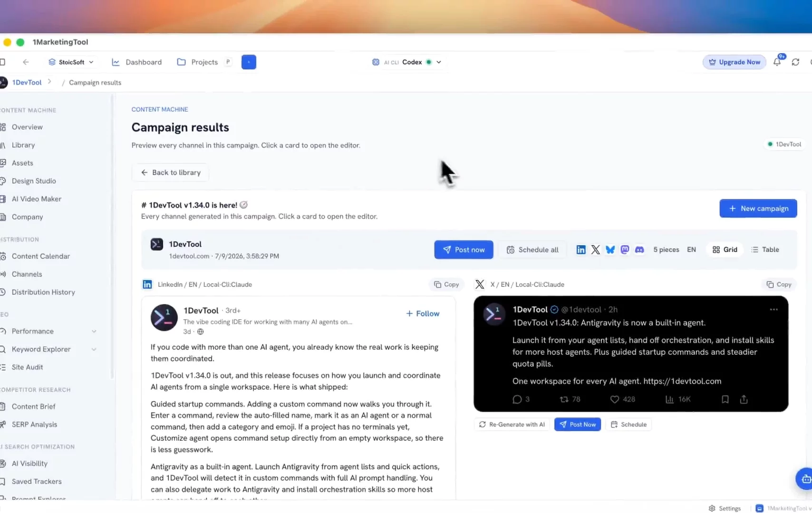The image size is (812, 513).
Task: Click the 1DevTool logo in the campaign bar
Action: coord(157,245)
